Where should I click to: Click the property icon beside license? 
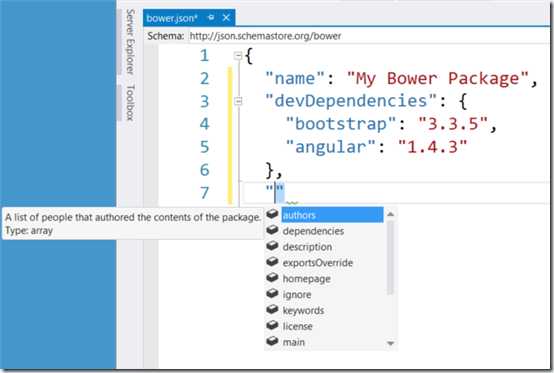pos(272,325)
